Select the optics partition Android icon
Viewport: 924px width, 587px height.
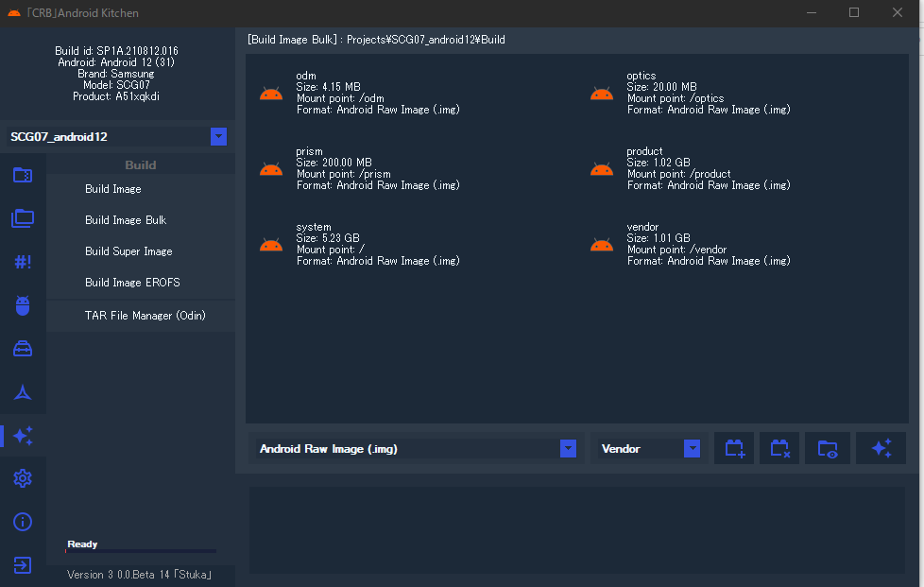point(602,94)
